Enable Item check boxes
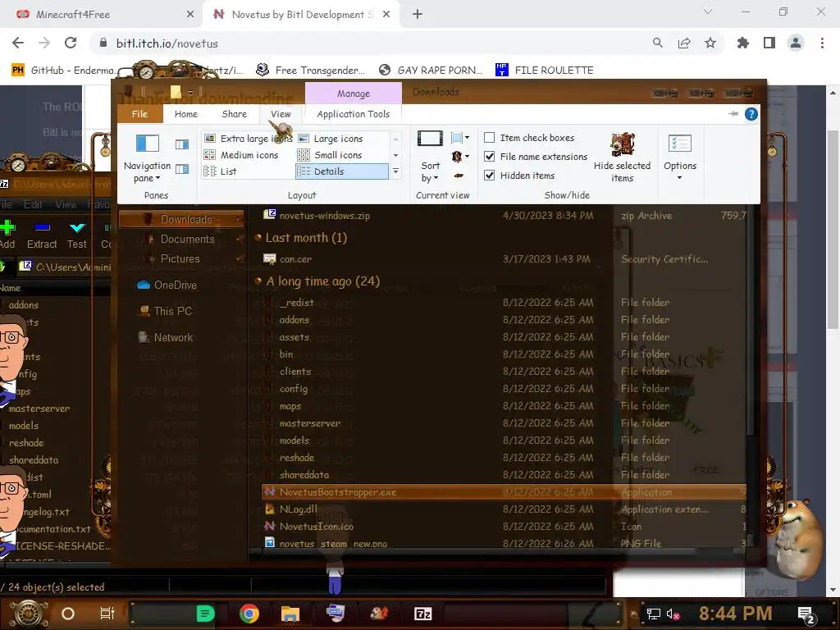Viewport: 840px width, 630px height. pos(489,138)
